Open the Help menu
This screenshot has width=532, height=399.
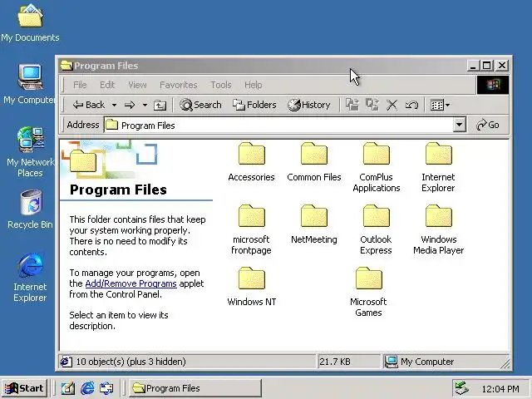coord(253,85)
